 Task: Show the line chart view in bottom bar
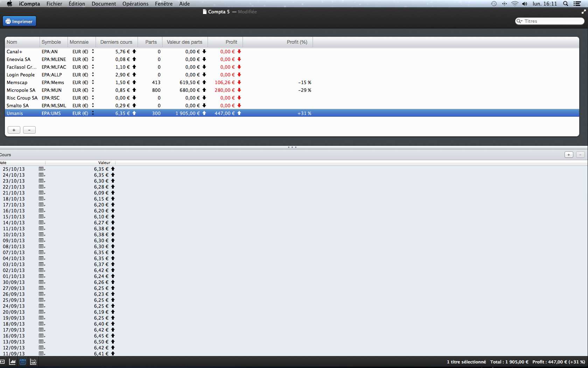(x=12, y=362)
